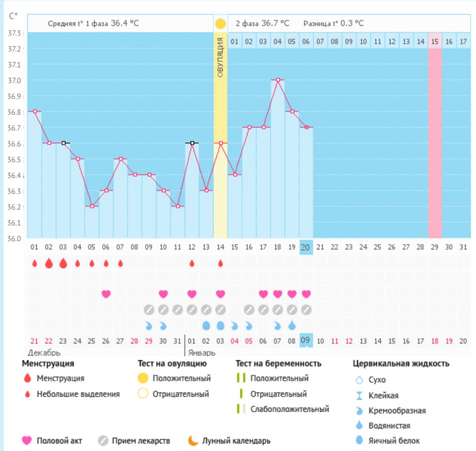Click the Яичный белок legend icon

[x=359, y=440]
